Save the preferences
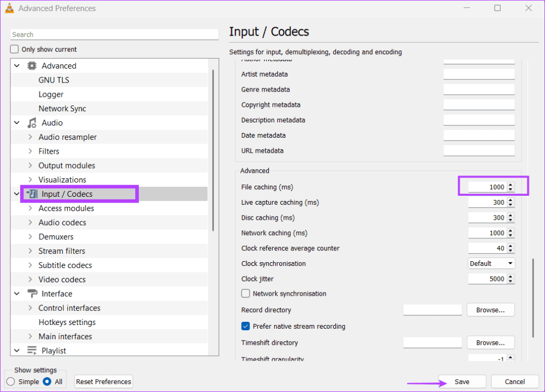The width and height of the screenshot is (545, 392). click(x=462, y=381)
